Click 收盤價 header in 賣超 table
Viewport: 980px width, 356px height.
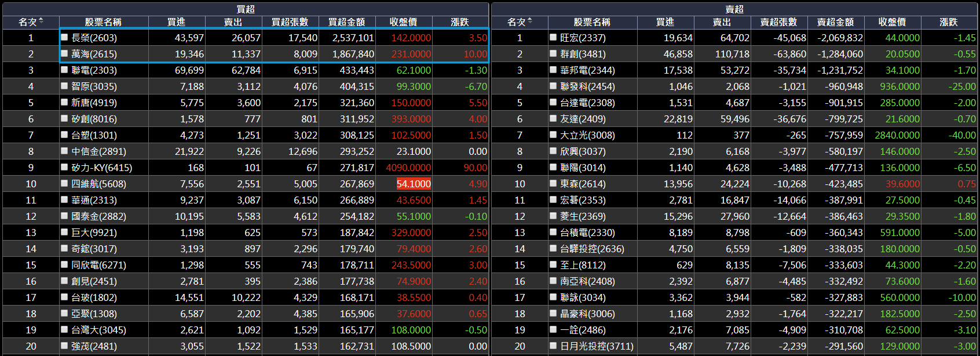(x=892, y=22)
